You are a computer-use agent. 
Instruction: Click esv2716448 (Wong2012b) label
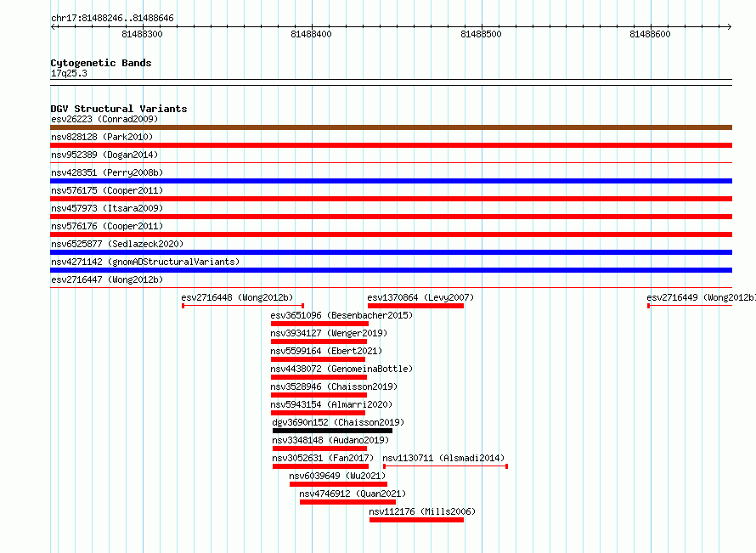click(237, 297)
